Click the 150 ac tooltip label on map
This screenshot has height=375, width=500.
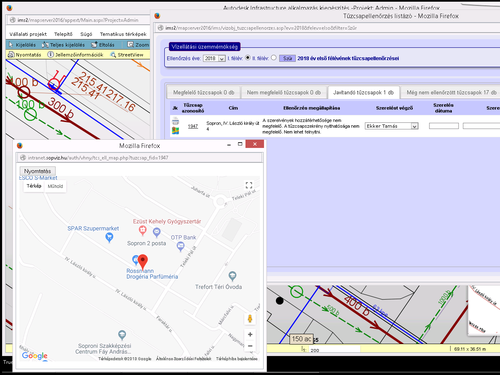pos(301,339)
